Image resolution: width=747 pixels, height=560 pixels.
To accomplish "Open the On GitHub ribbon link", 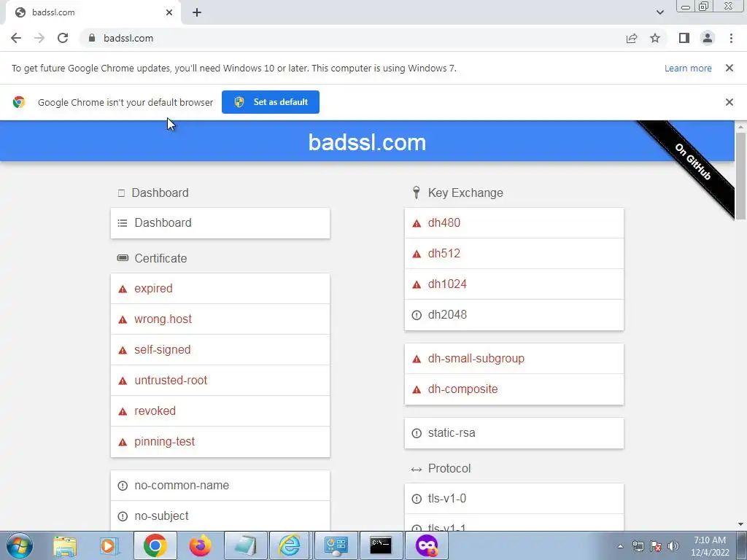I will point(693,161).
